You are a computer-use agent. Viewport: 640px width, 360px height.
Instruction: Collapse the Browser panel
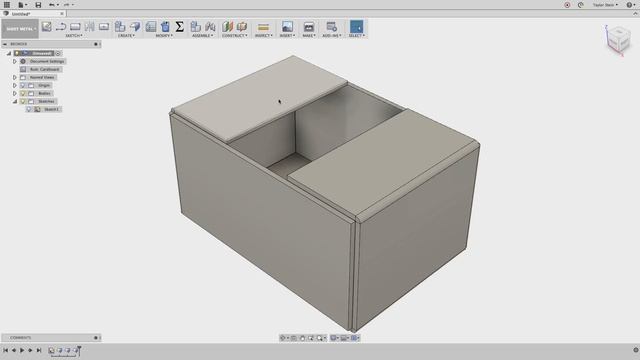5,44
